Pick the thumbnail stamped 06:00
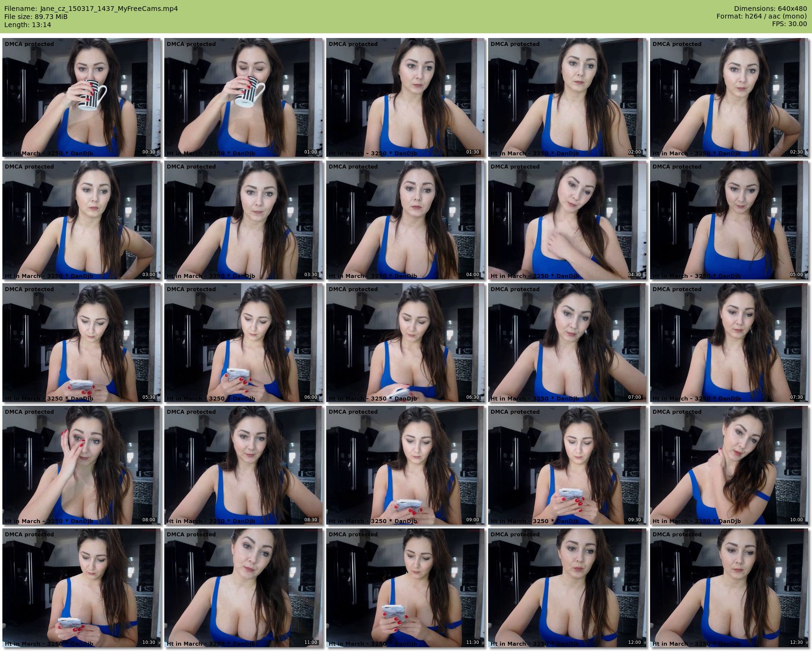 (x=243, y=343)
